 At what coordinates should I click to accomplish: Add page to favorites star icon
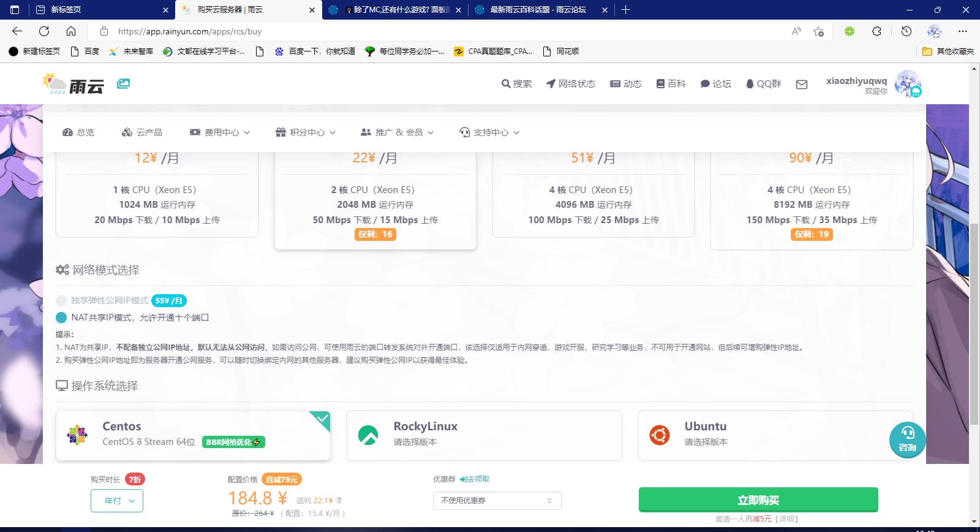818,31
